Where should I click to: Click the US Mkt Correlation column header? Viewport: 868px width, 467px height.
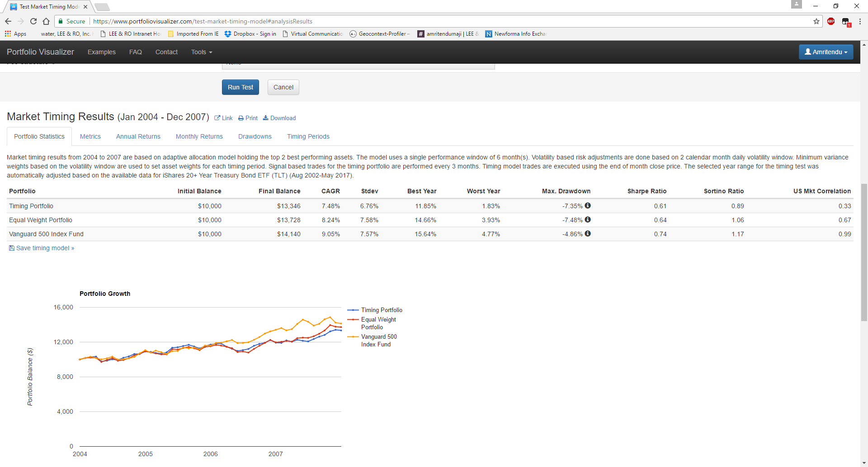[822, 191]
